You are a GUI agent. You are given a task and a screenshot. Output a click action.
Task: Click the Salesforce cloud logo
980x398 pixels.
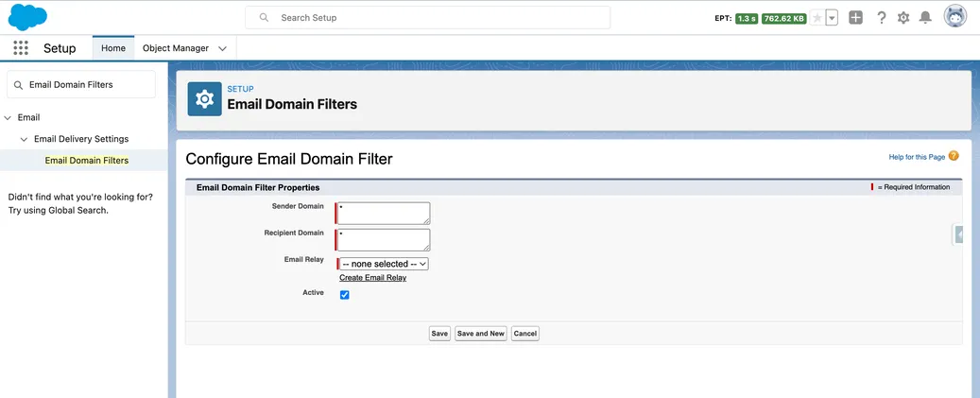pos(27,17)
